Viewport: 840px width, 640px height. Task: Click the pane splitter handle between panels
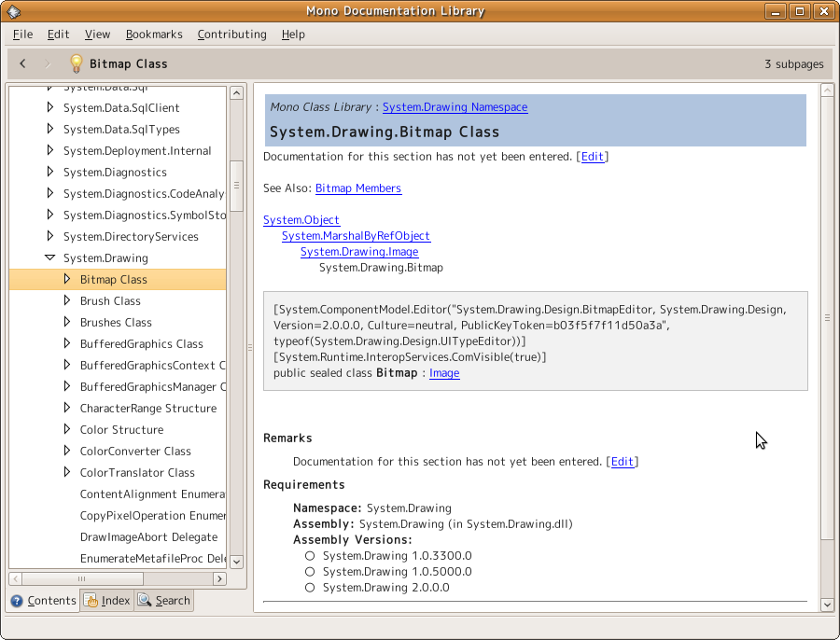[x=249, y=347]
